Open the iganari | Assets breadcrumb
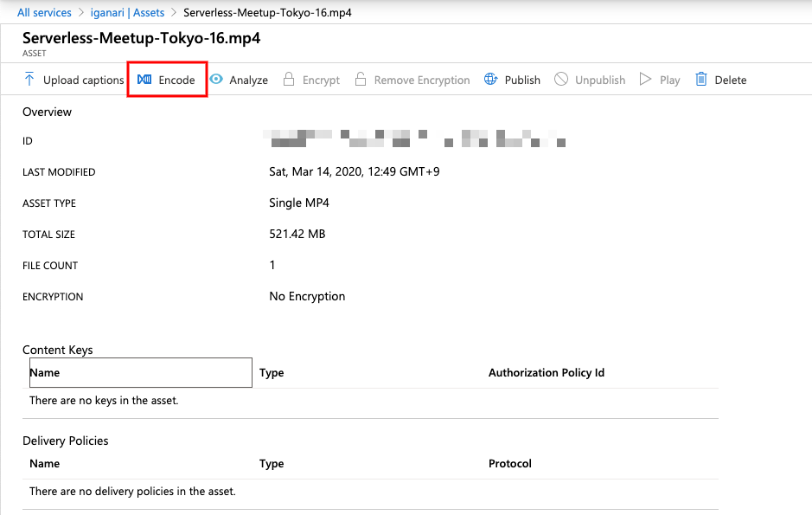 127,12
